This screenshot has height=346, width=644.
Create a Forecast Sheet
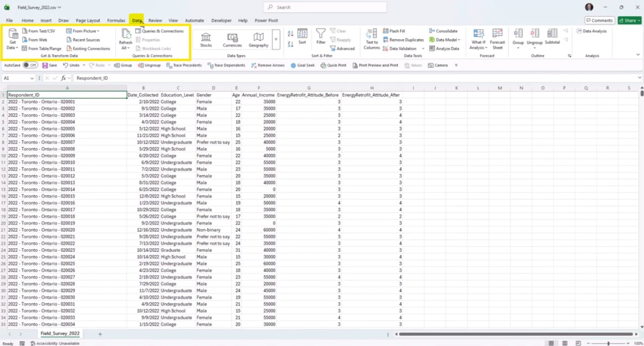click(497, 39)
